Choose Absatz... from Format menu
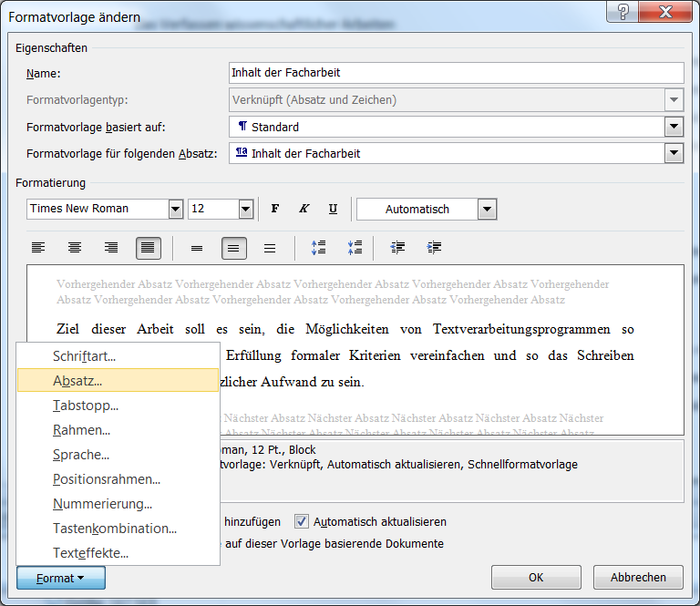 (118, 381)
